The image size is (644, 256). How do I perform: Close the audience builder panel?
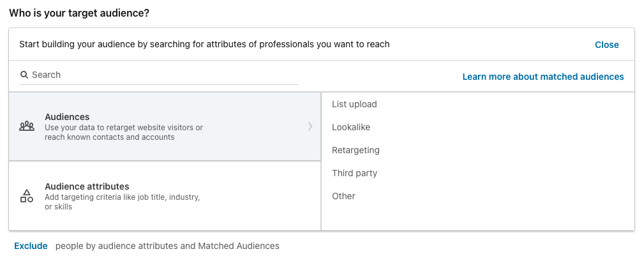point(606,45)
